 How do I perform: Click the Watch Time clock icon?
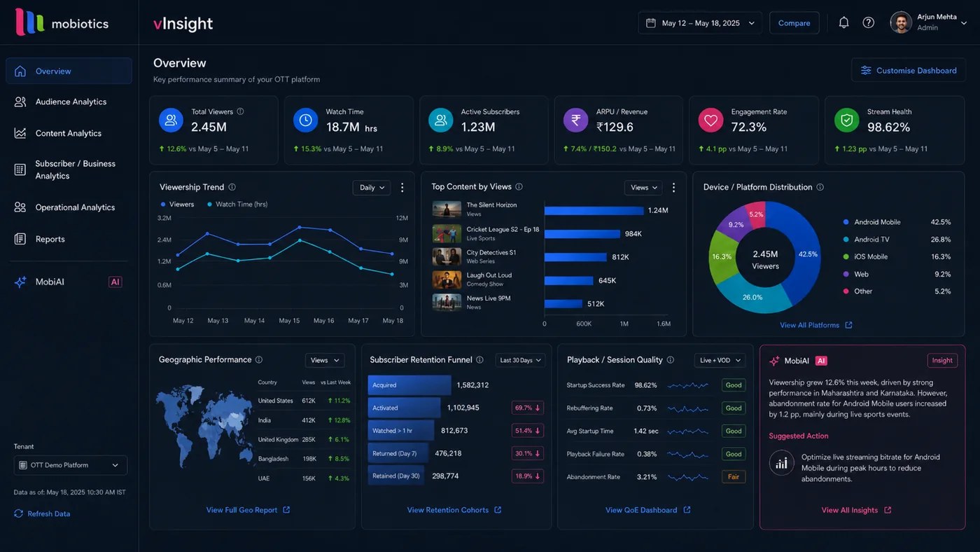[x=306, y=120]
